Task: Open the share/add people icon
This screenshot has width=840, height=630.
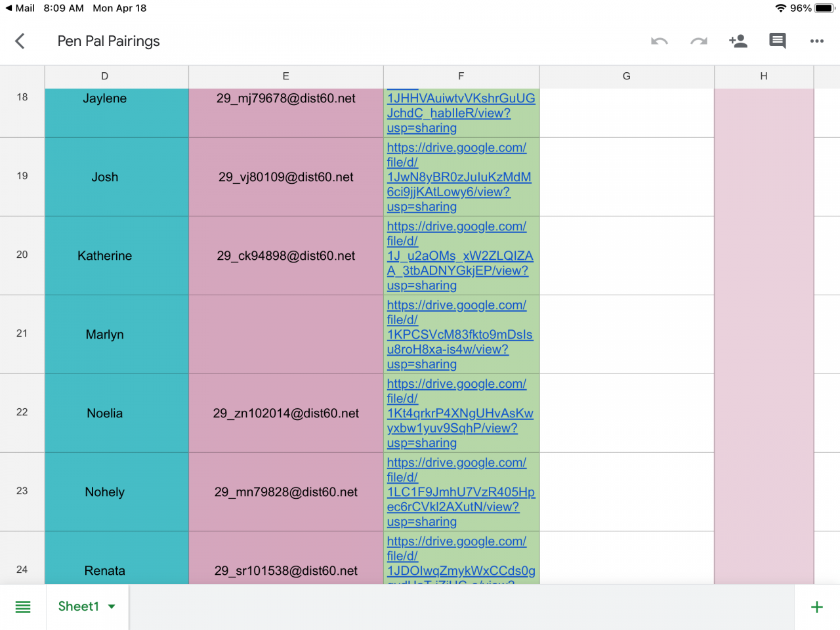Action: (738, 41)
